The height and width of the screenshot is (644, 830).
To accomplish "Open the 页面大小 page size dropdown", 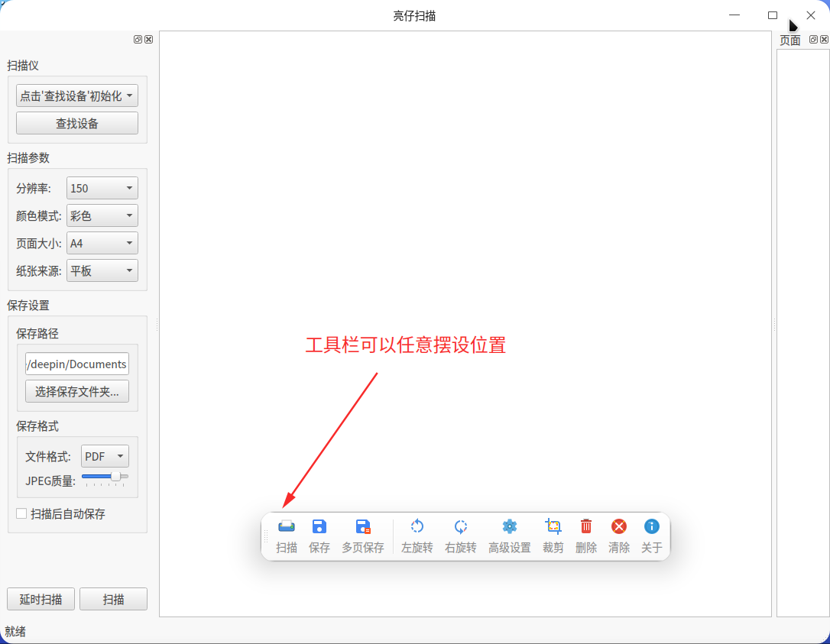I will pos(102,244).
